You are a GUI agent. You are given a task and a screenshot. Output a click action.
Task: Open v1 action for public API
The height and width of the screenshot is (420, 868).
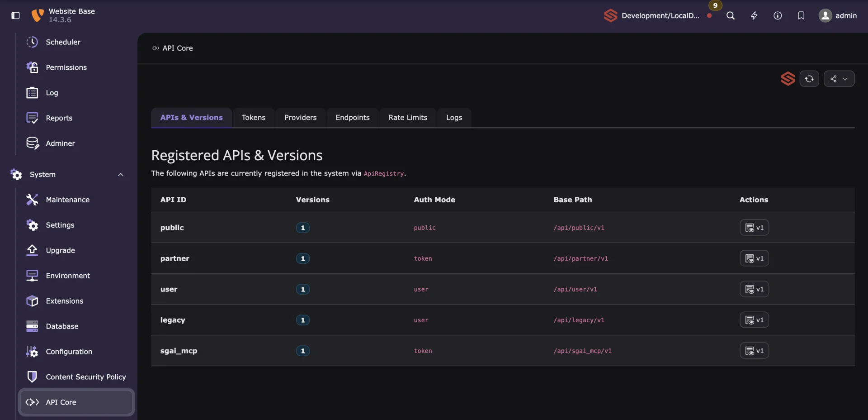point(754,228)
